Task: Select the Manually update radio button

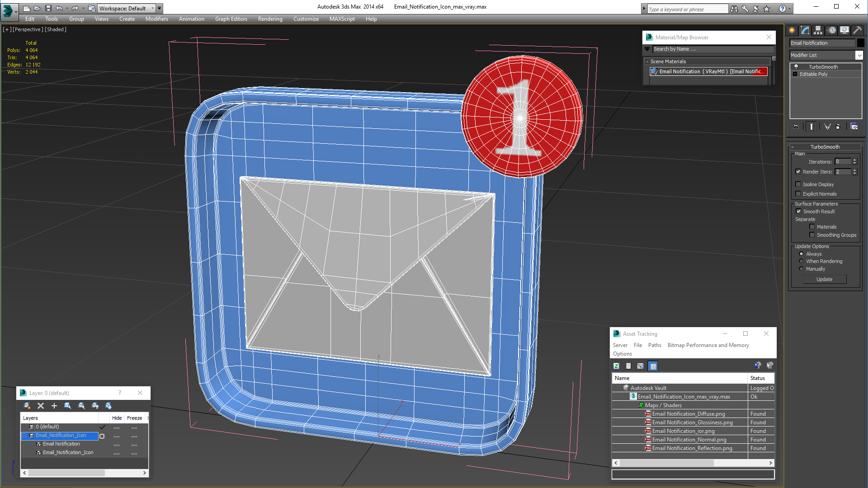Action: pyautogui.click(x=801, y=269)
